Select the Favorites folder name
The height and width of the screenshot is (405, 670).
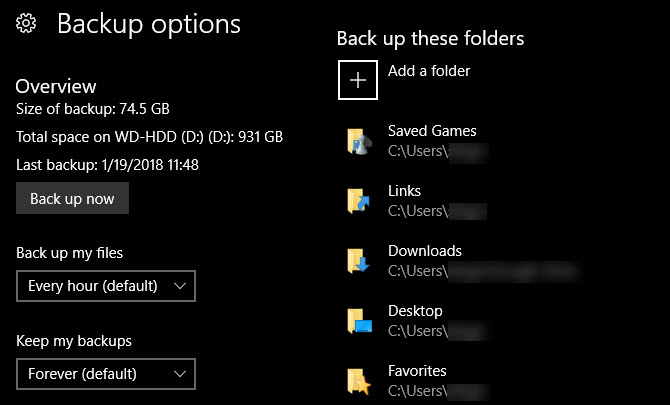tap(417, 371)
